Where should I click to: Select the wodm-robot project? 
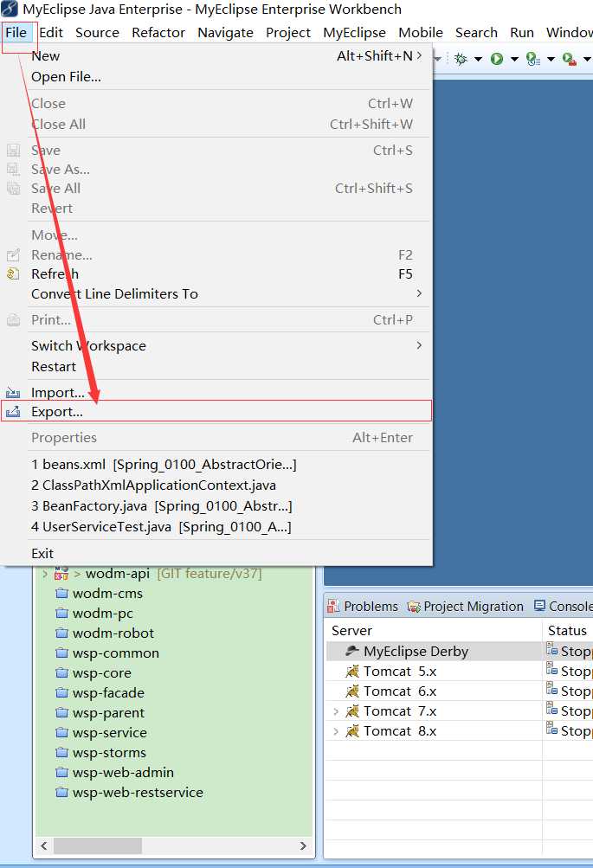[x=113, y=633]
